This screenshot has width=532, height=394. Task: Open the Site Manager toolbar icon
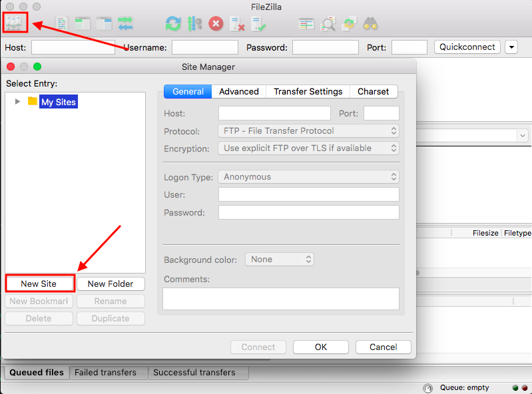tap(15, 23)
